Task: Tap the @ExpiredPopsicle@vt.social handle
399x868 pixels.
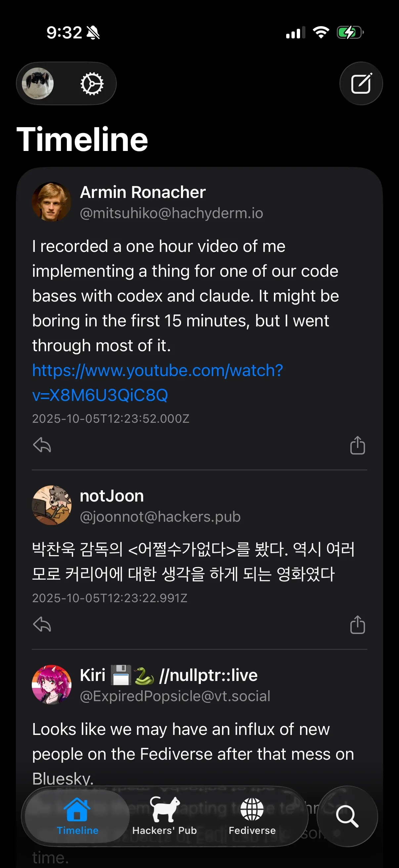Action: [x=175, y=696]
